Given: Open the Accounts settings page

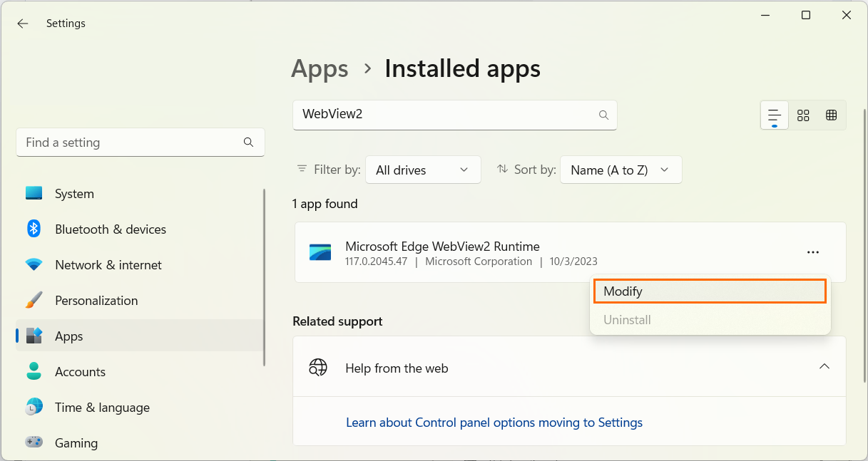Looking at the screenshot, I should [x=80, y=372].
